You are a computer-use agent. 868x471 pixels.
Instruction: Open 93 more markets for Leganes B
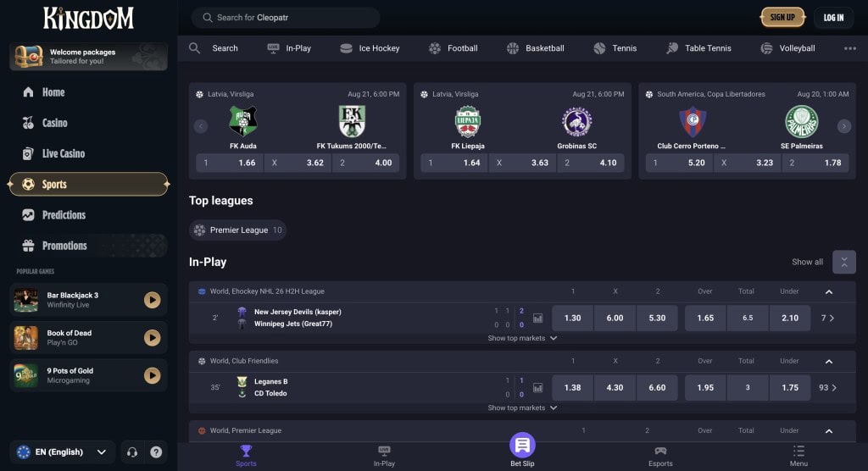click(827, 388)
